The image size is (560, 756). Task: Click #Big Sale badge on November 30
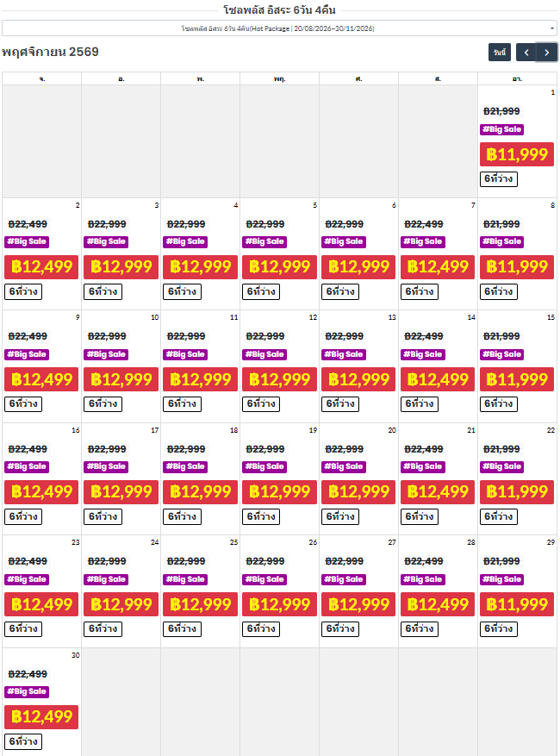click(27, 691)
